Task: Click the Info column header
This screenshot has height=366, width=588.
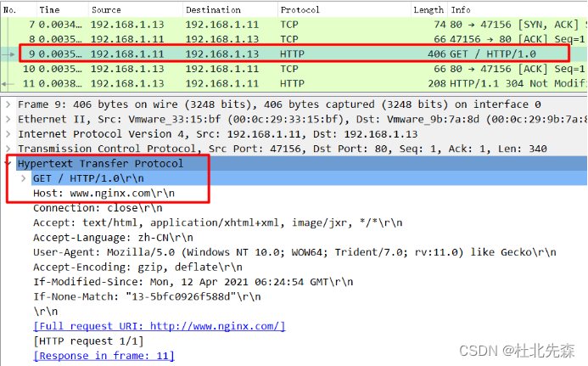Action: pos(517,9)
